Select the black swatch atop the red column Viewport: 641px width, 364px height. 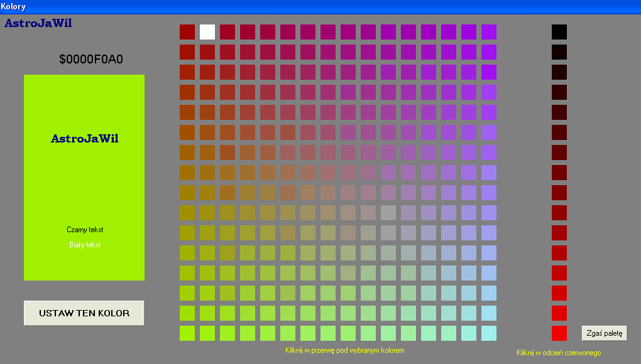coord(559,32)
